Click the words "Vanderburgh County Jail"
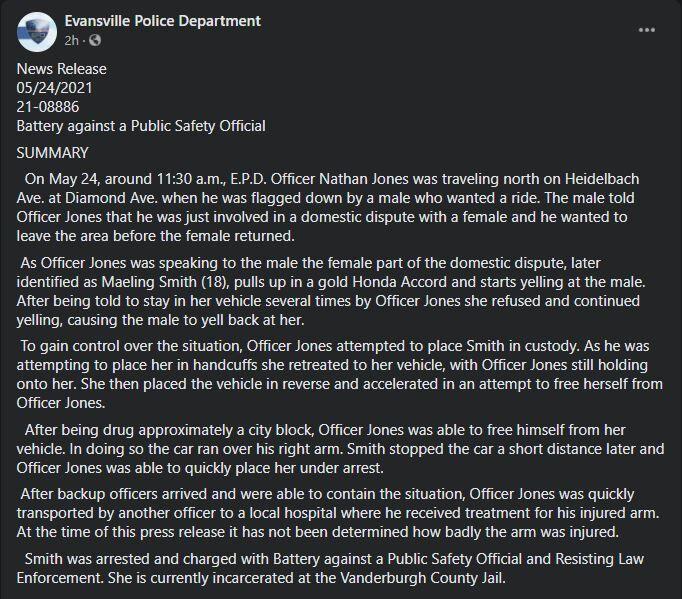 pyautogui.click(x=421, y=578)
